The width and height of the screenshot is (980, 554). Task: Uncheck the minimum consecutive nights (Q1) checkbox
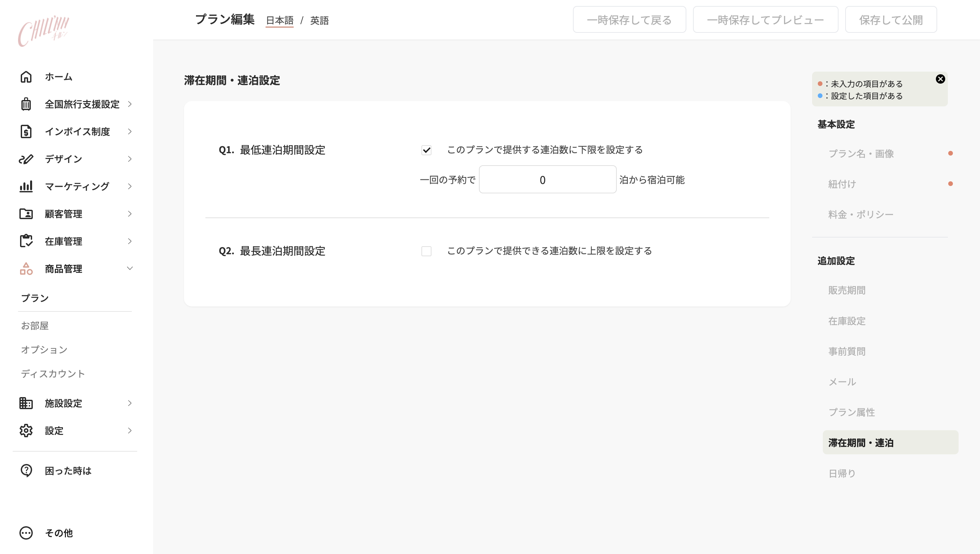426,150
